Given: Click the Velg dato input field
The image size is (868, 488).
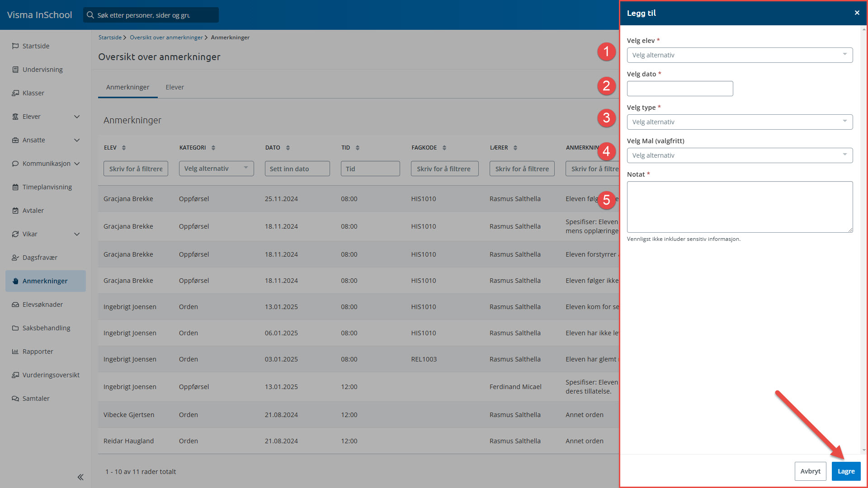Looking at the screenshot, I should point(679,89).
